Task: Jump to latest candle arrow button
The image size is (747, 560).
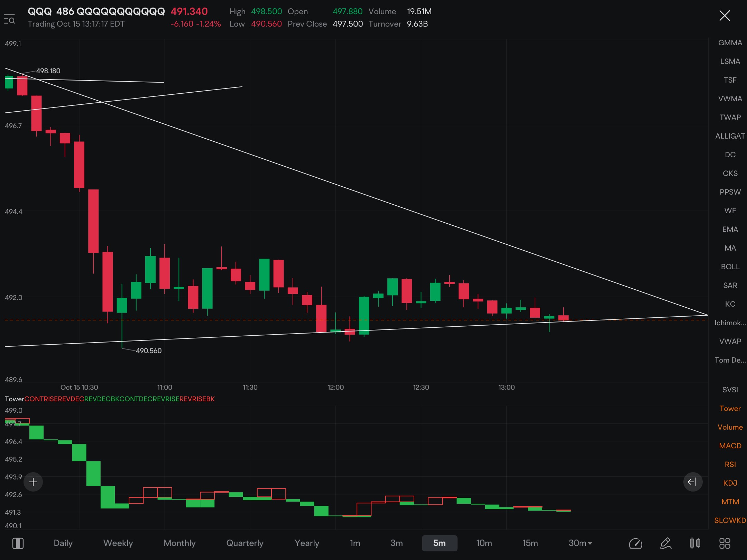Action: (x=693, y=482)
